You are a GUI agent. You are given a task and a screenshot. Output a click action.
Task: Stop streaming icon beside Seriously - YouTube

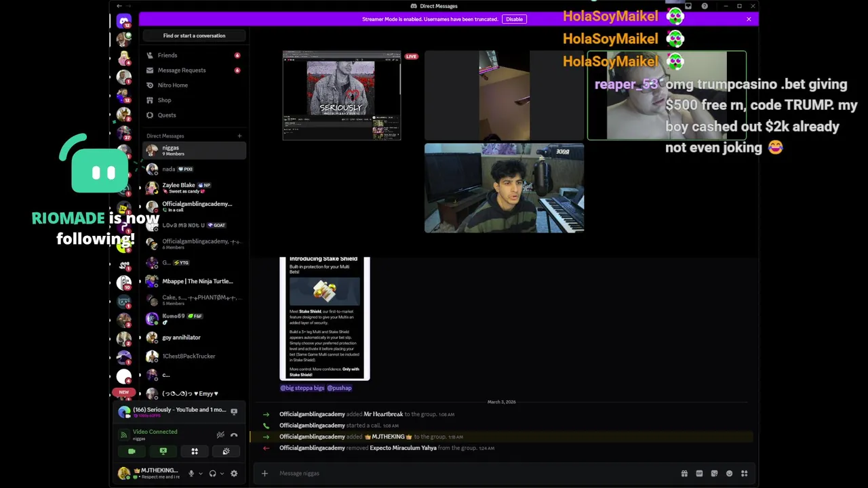pyautogui.click(x=234, y=411)
